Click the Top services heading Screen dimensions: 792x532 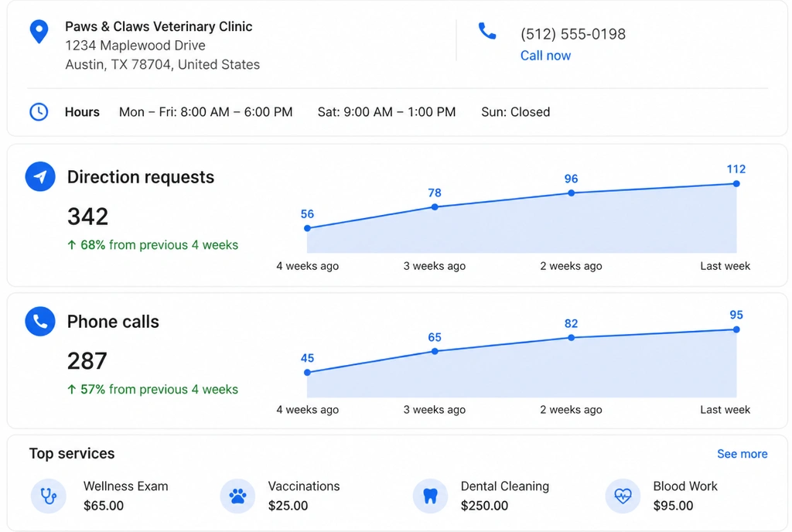(72, 453)
